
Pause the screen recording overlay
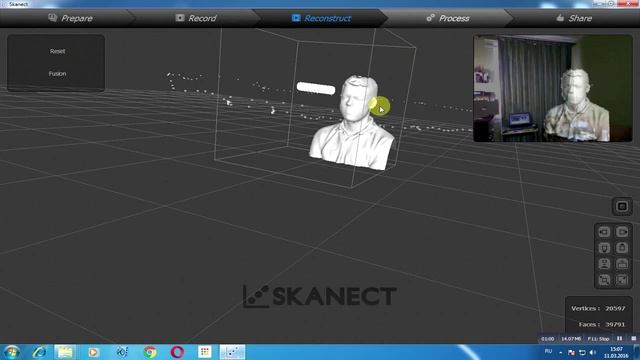[620, 338]
